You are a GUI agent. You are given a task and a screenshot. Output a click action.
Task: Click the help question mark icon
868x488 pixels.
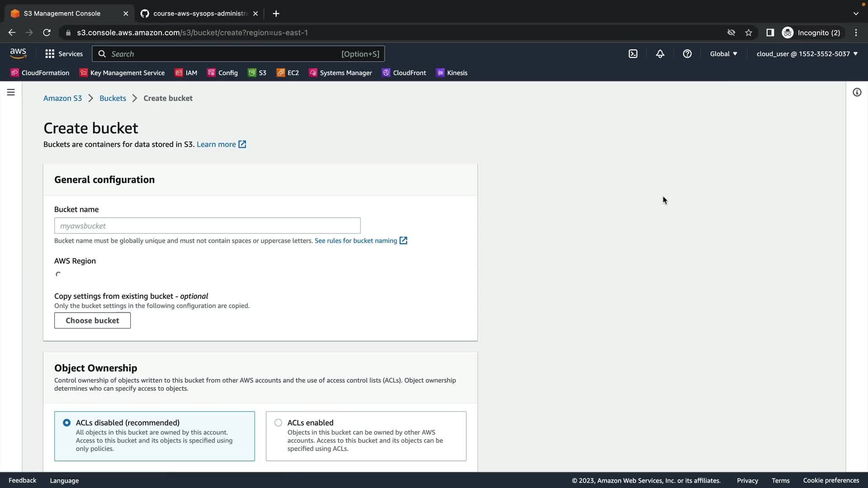coord(687,54)
